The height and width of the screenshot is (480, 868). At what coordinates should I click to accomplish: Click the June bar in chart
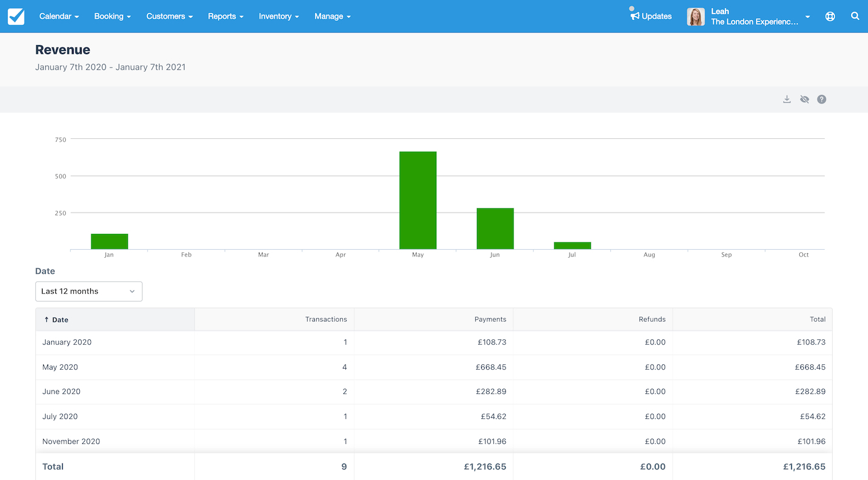495,228
